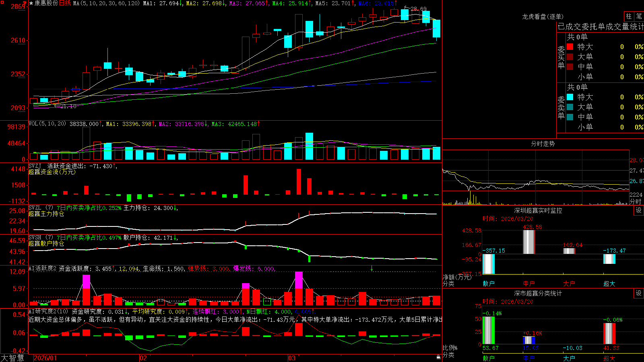Image resolution: width=644 pixels, height=362 pixels.
Task: Click the AI研究度2(10) indicator label
Action: [x=48, y=311]
